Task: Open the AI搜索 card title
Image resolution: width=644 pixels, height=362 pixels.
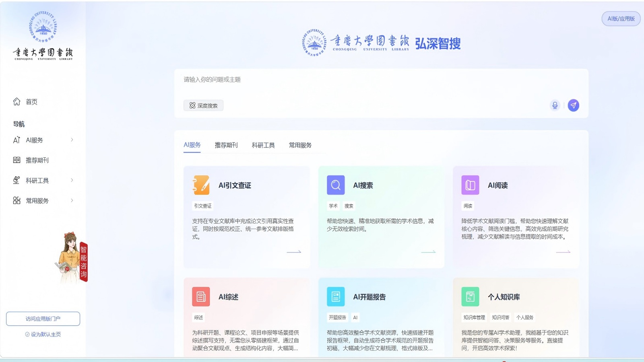Action: 363,185
